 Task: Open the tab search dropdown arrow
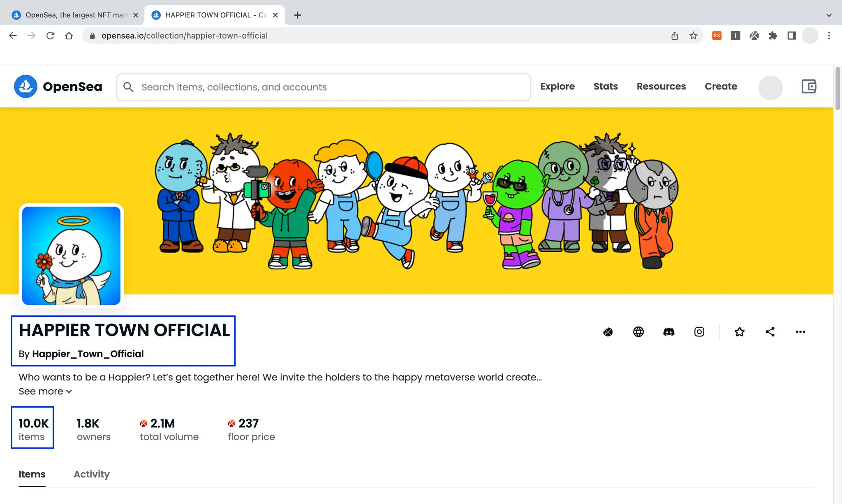coord(829,15)
